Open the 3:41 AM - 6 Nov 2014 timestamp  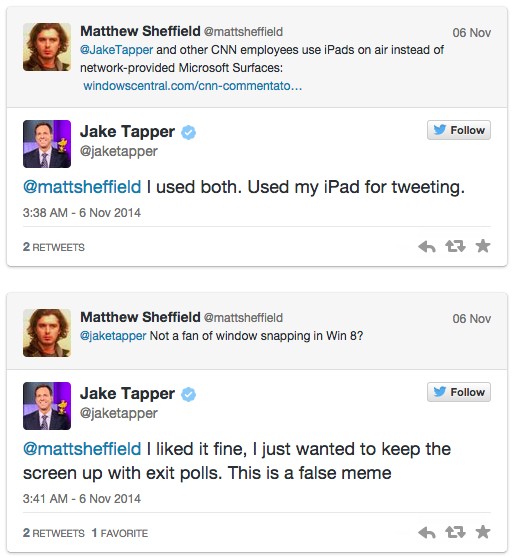click(82, 499)
